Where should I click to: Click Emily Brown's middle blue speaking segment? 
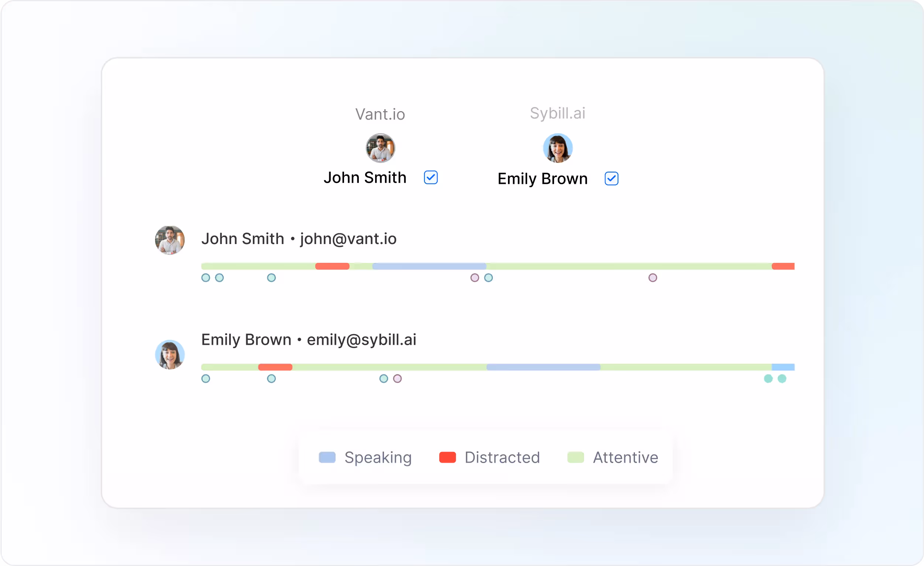543,367
